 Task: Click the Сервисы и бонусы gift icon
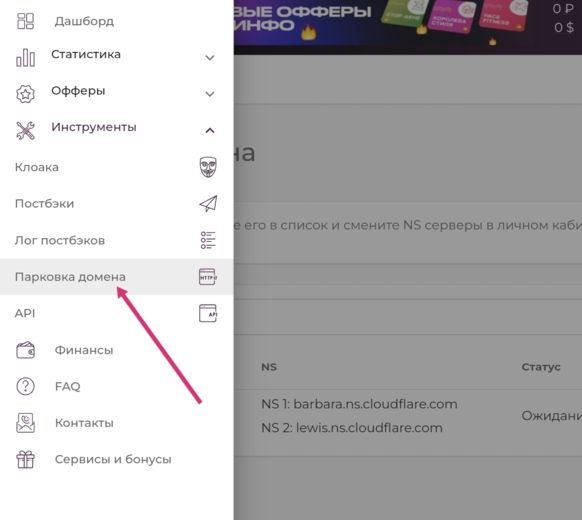[x=25, y=459]
